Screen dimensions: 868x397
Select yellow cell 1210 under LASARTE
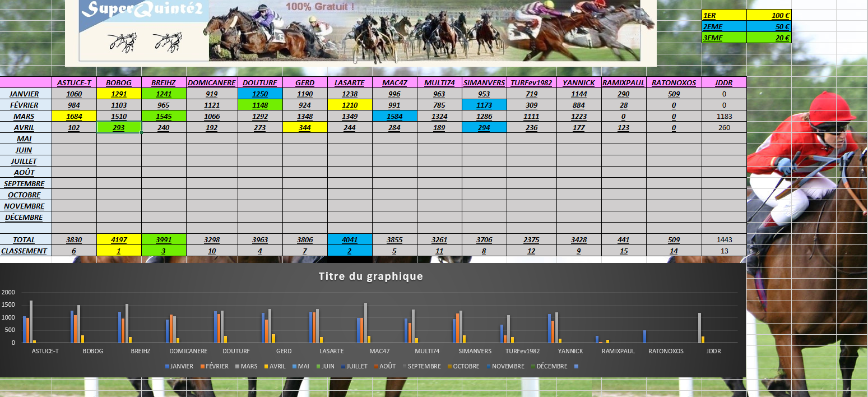[350, 105]
